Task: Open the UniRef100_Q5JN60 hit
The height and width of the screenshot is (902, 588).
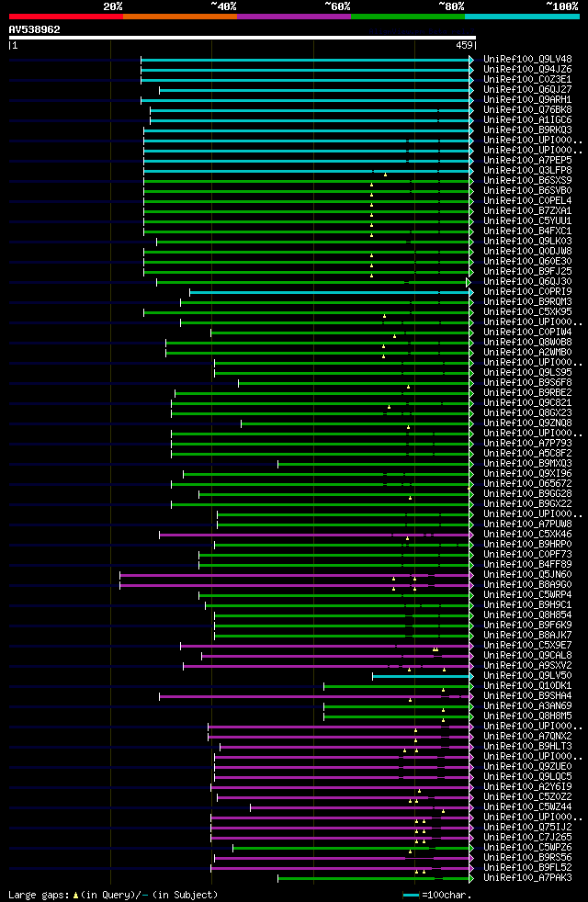Action: tap(527, 575)
